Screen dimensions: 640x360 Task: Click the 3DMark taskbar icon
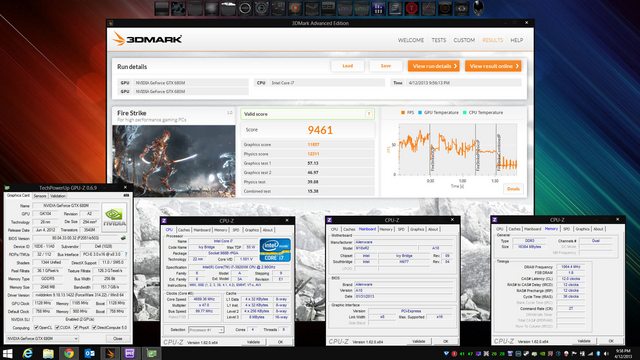coord(110,353)
